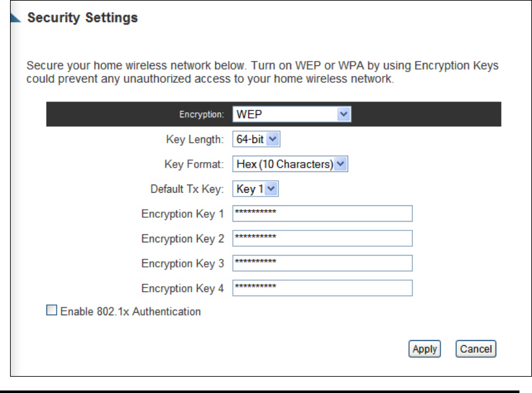Image resolution: width=532 pixels, height=393 pixels.
Task: Open the Encryption dropdown showing WEP
Action: click(x=292, y=114)
